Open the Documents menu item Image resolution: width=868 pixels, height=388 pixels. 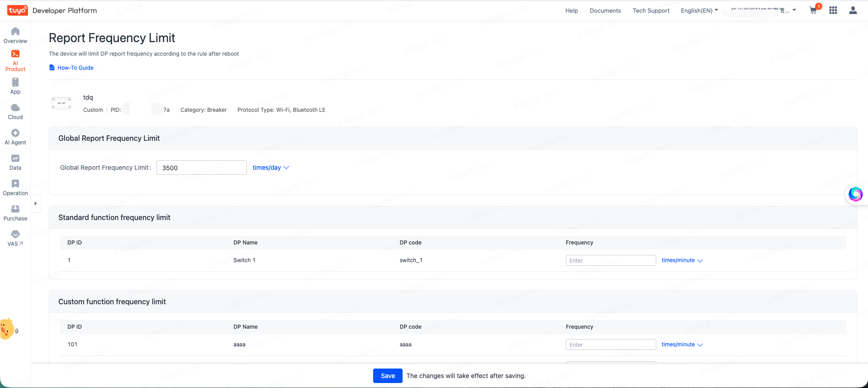point(605,10)
